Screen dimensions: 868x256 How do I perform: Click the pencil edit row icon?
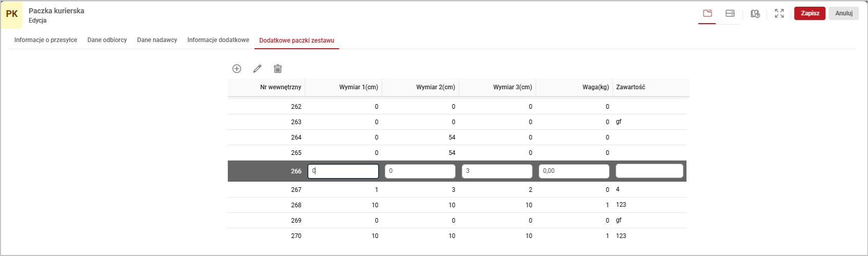tap(257, 69)
